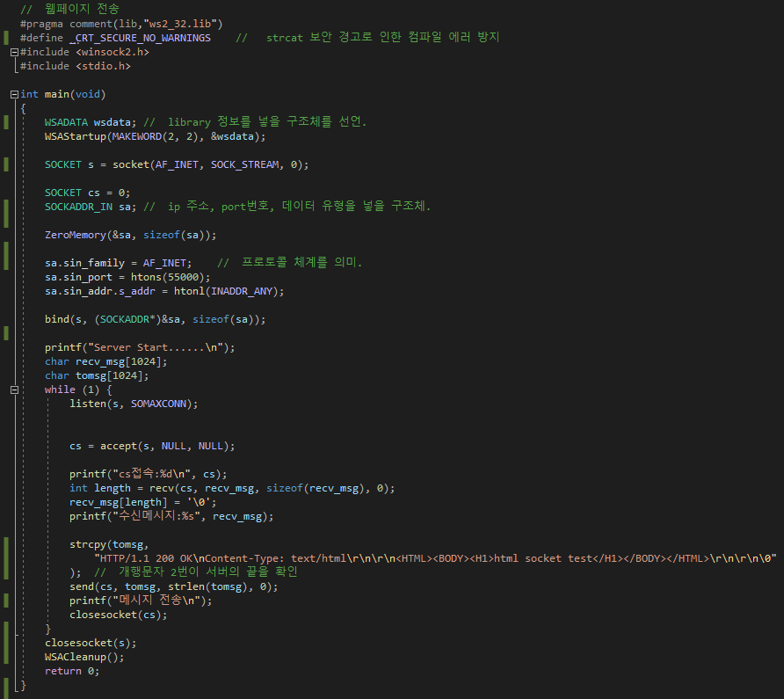Collapse the while (1) loop fold
The image size is (784, 699).
click(14, 390)
